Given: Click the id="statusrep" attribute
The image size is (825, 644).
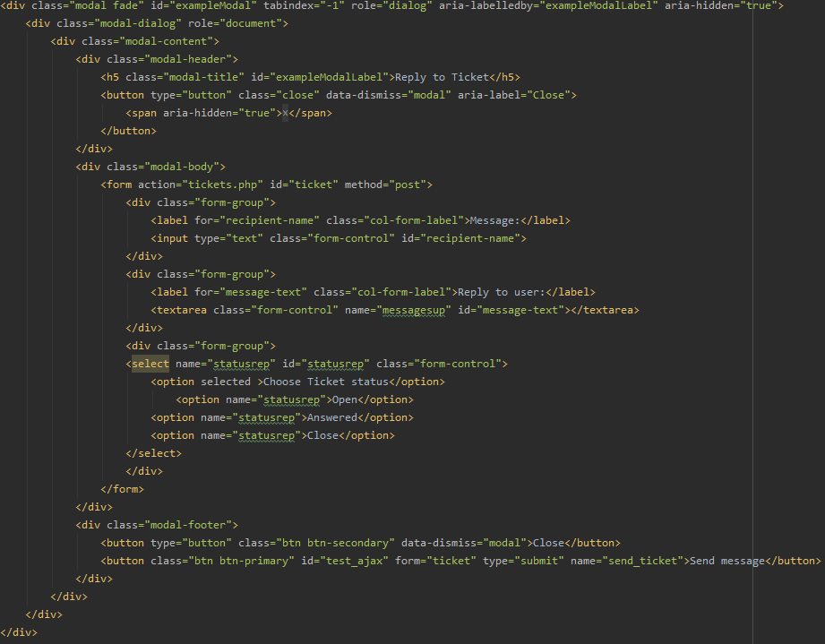Looking at the screenshot, I should pos(326,364).
